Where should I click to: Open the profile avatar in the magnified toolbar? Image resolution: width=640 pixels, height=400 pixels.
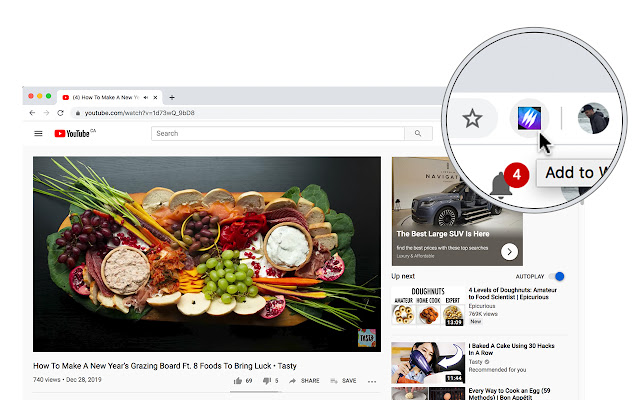point(593,118)
